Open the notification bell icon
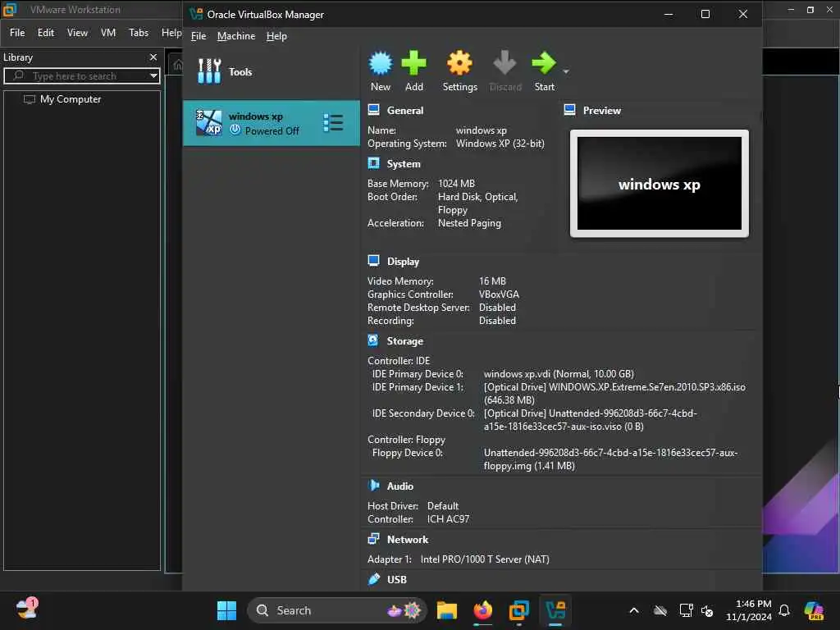Screen dimensions: 840x630 click(784, 610)
